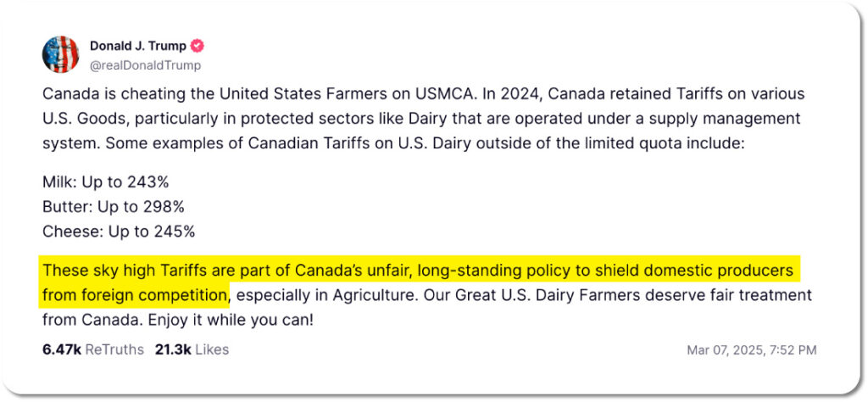Click the flag-painted profile avatar
This screenshot has height=402, width=868.
point(60,54)
